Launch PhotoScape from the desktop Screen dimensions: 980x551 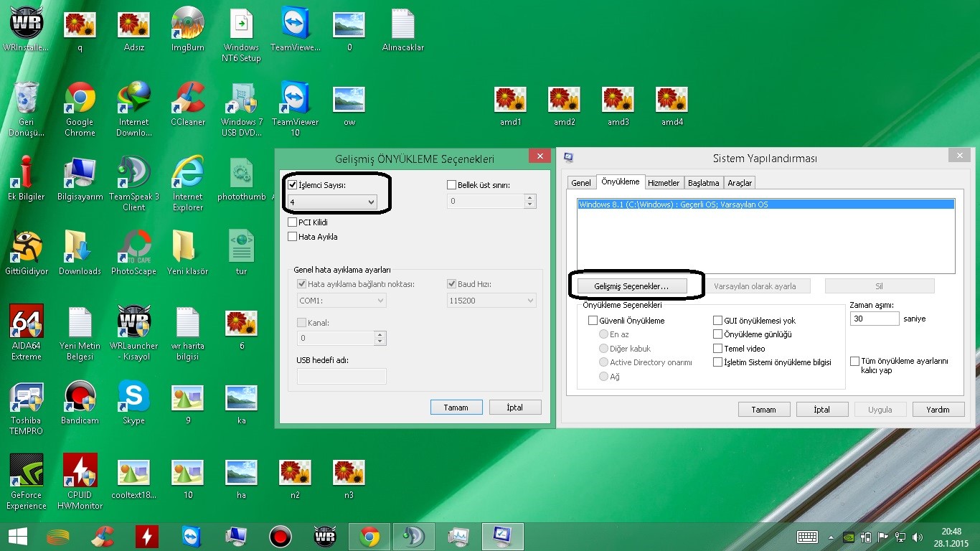(x=134, y=254)
